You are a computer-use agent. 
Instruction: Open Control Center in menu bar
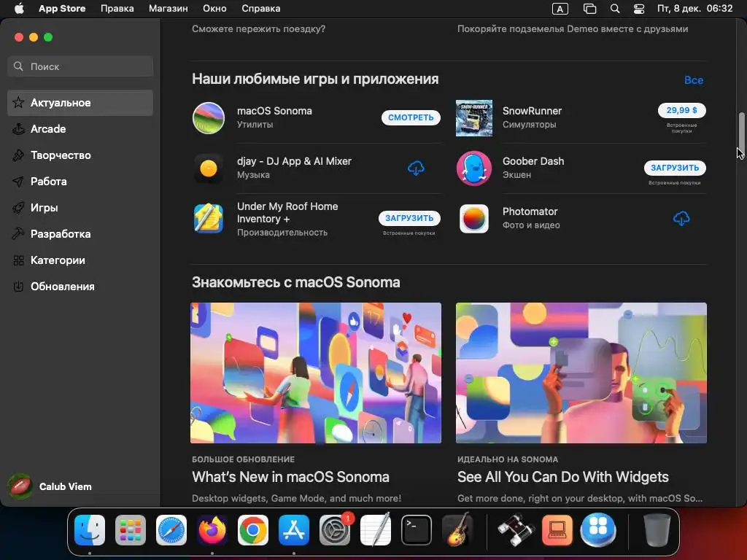(639, 9)
